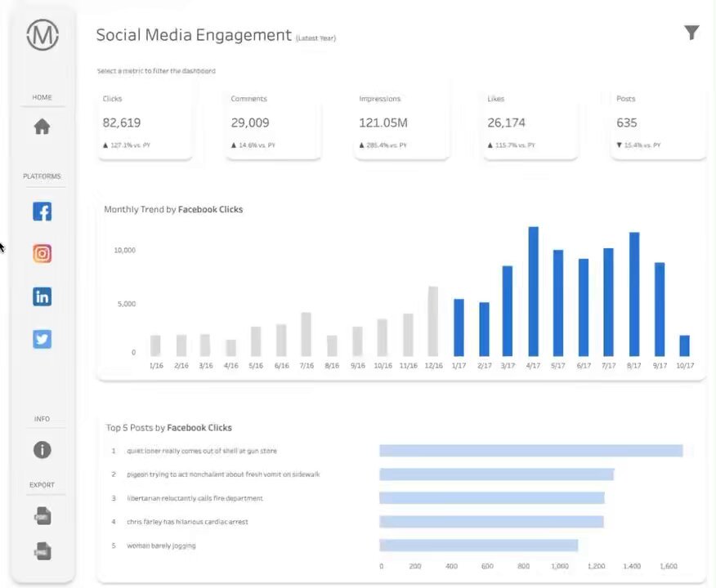
Task: Filter dashboard by Comments metric card
Action: tap(273, 123)
